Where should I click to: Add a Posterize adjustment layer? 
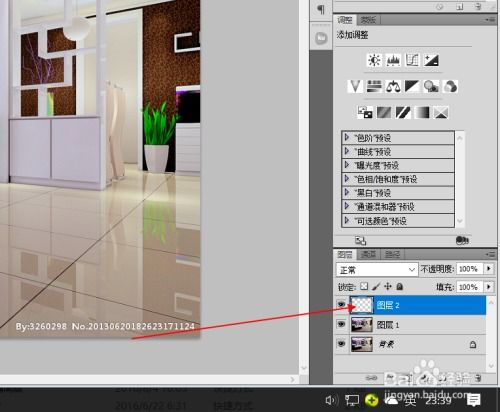[x=384, y=112]
